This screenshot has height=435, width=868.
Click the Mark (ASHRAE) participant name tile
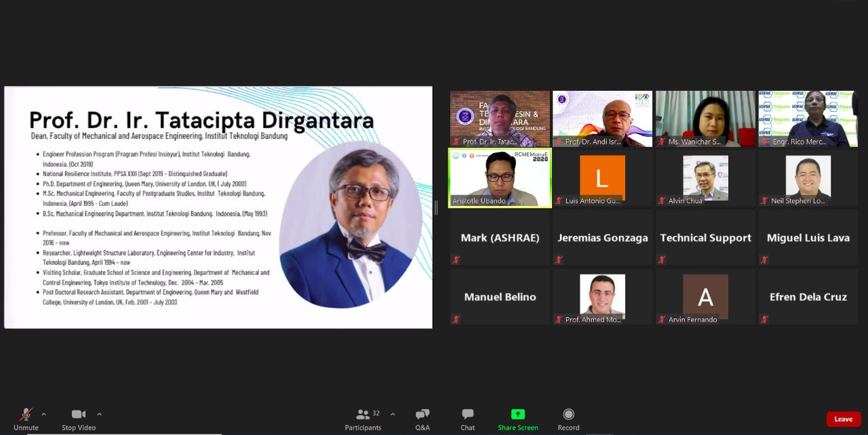click(500, 238)
